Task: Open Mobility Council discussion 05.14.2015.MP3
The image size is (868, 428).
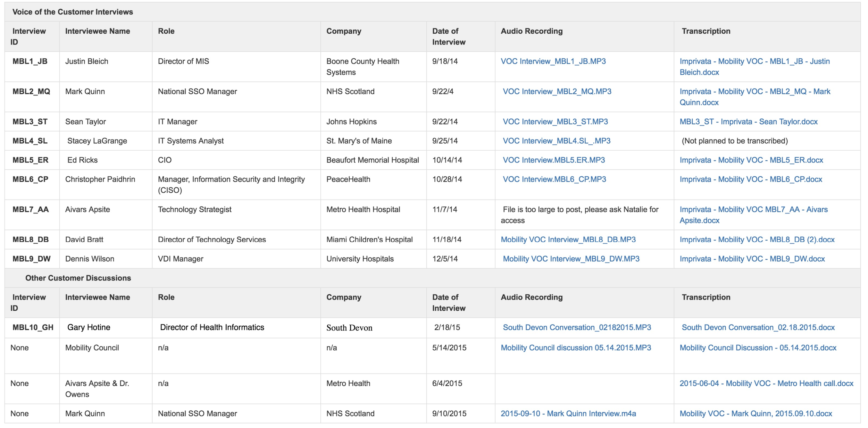Action: tap(575, 348)
